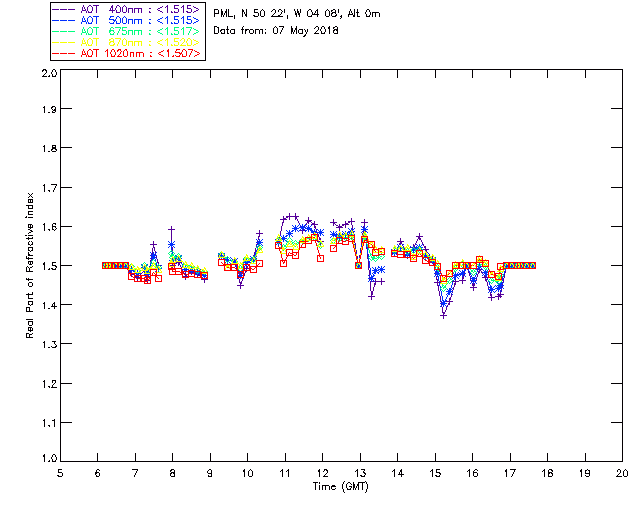
Task: Click the AOT 870nm legend entry
Action: tap(127, 42)
